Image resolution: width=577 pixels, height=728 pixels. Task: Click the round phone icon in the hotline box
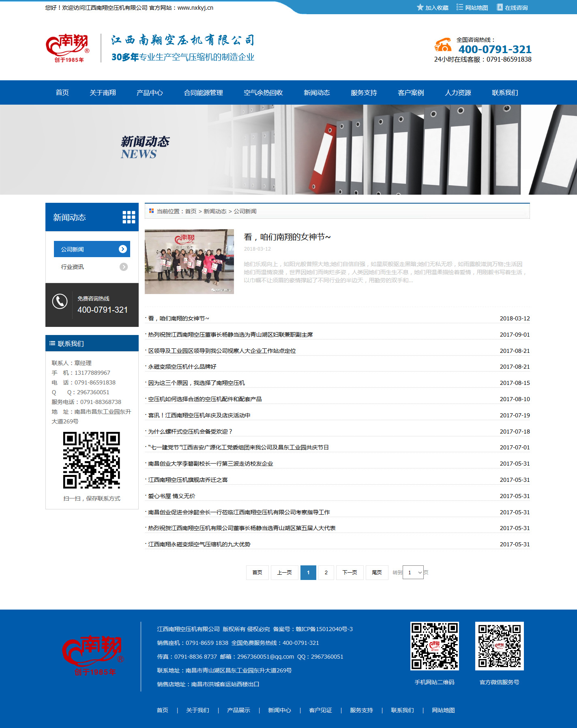(x=60, y=301)
